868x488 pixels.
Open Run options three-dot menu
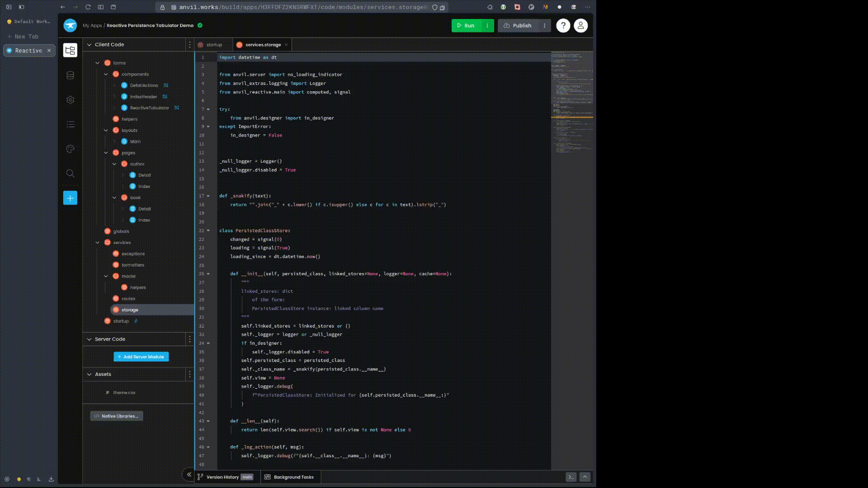click(487, 25)
